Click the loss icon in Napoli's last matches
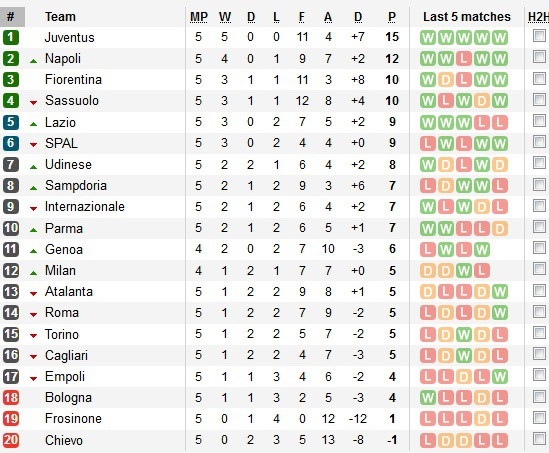The height and width of the screenshot is (453, 549). point(464,59)
